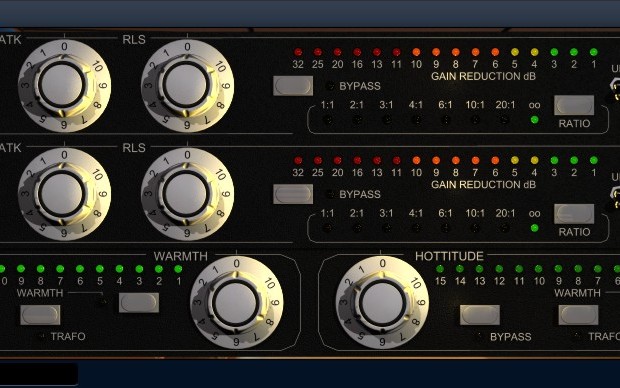Toggle the right section TRAFO button
This screenshot has height=388, width=620.
[x=578, y=315]
